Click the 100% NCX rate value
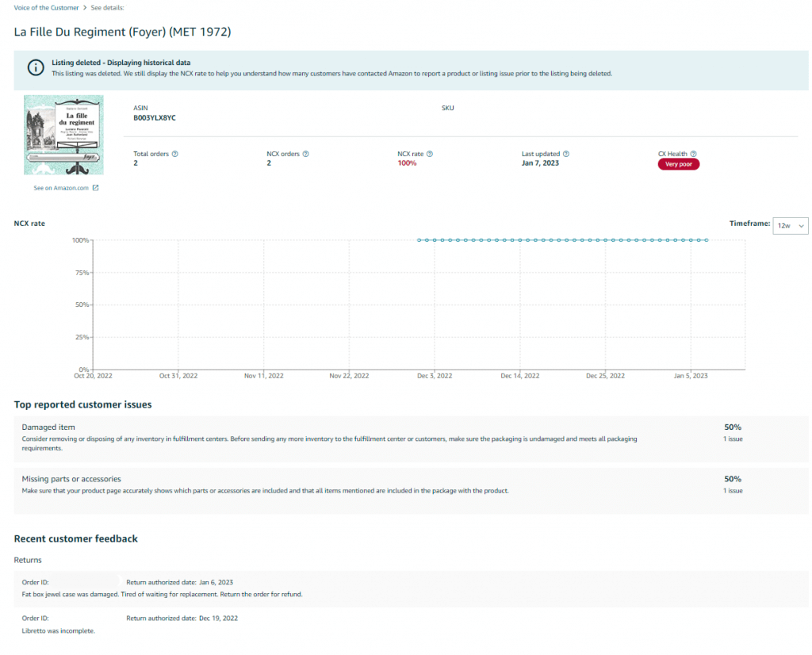 (407, 163)
